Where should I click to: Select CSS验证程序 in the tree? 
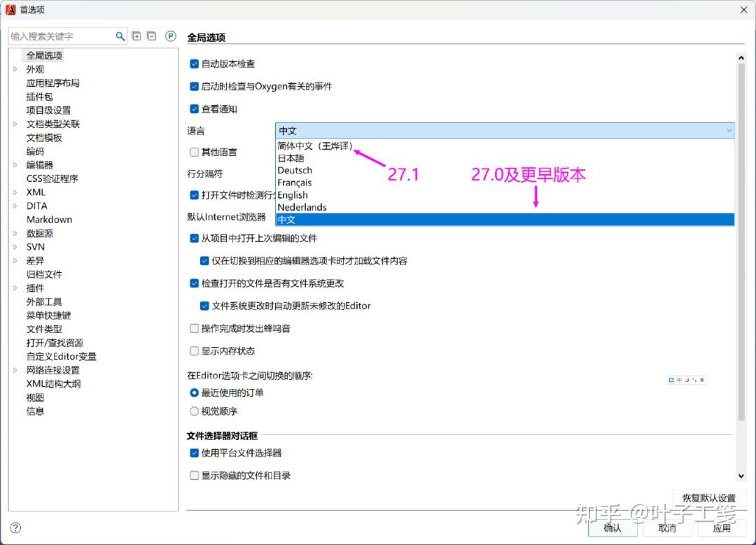pos(52,179)
